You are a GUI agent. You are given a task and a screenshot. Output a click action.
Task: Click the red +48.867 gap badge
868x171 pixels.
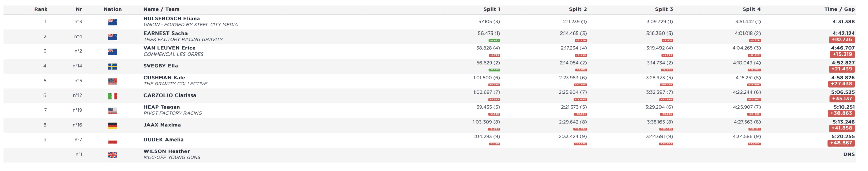[x=841, y=143]
